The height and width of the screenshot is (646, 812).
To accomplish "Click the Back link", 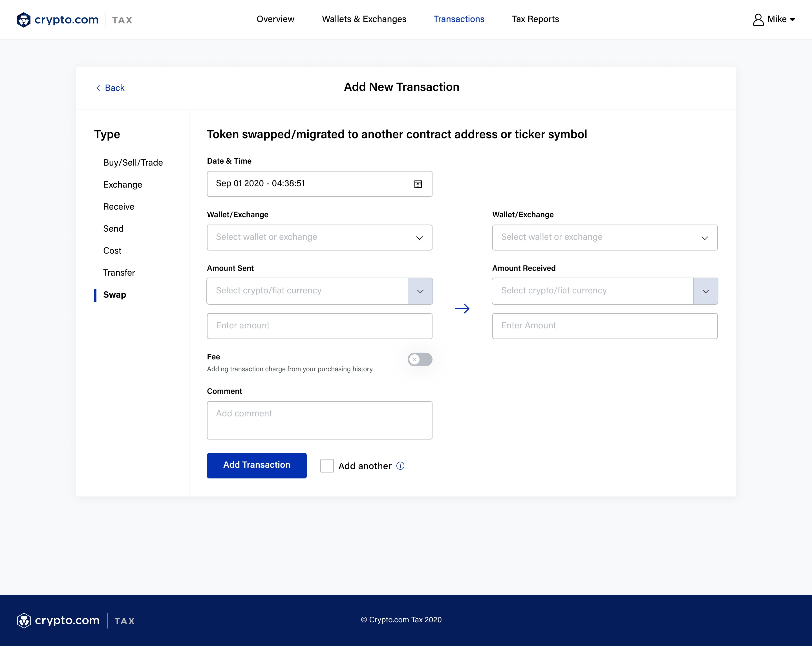I will pos(114,88).
